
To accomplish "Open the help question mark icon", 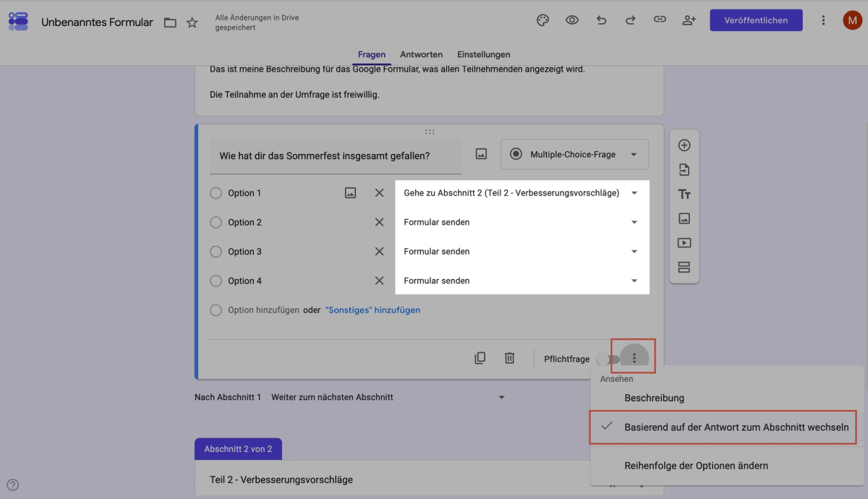I will [x=12, y=485].
